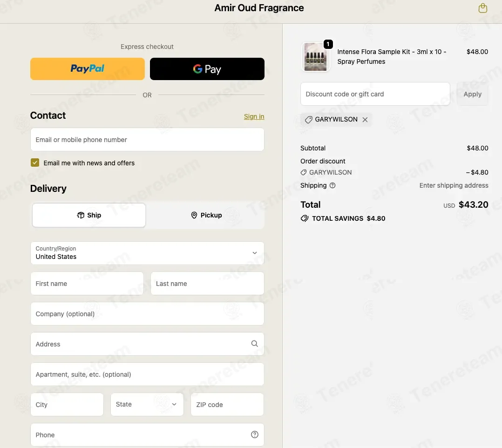The height and width of the screenshot is (448, 502).
Task: Toggle Email me with news and offers
Action: [35, 163]
